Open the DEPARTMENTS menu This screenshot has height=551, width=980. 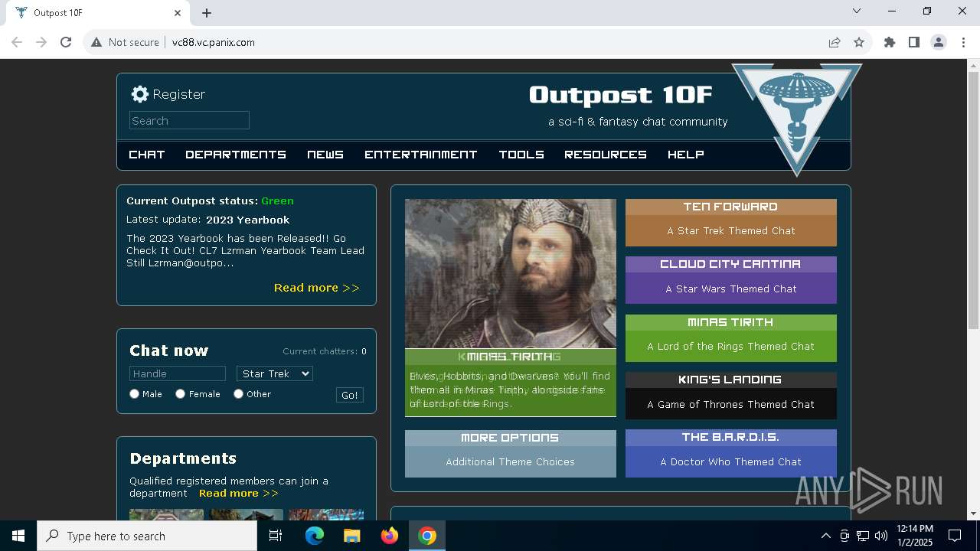(x=236, y=155)
